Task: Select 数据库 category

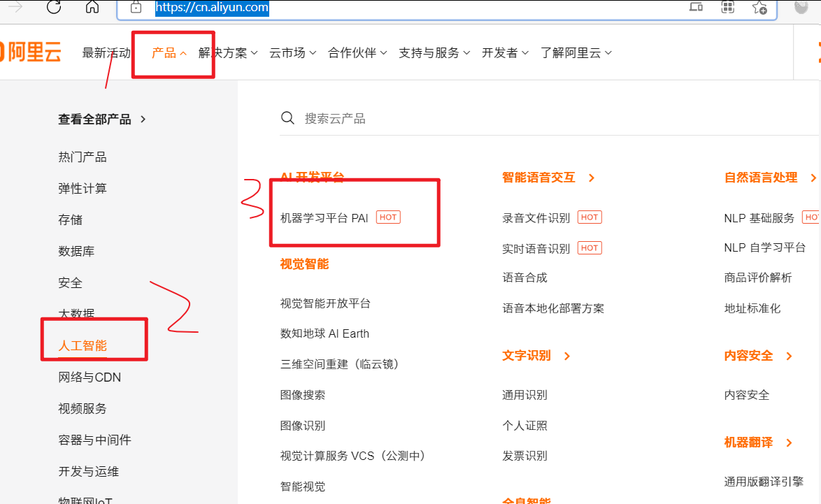Action: point(76,251)
